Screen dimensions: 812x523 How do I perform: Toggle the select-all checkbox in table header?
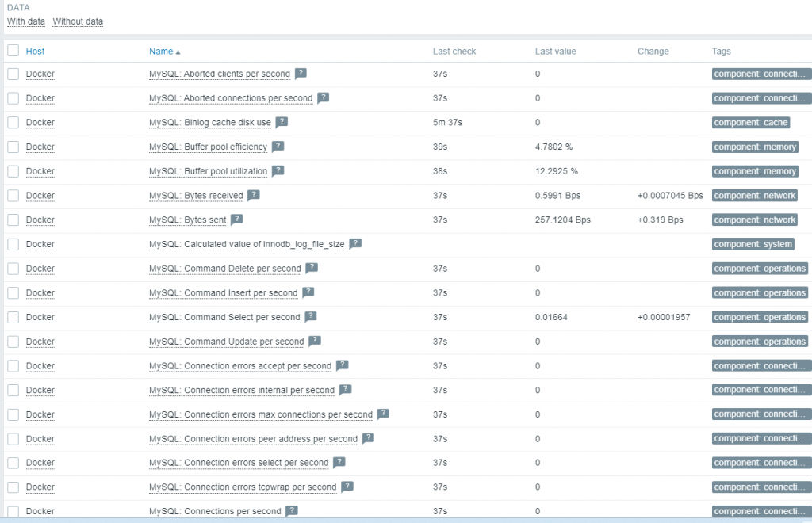13,51
